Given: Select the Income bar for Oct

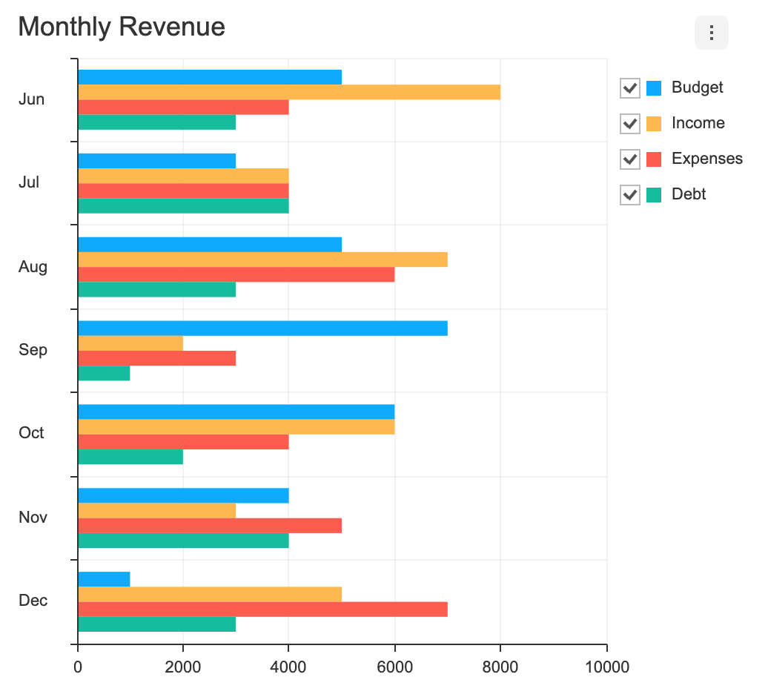Looking at the screenshot, I should (236, 426).
